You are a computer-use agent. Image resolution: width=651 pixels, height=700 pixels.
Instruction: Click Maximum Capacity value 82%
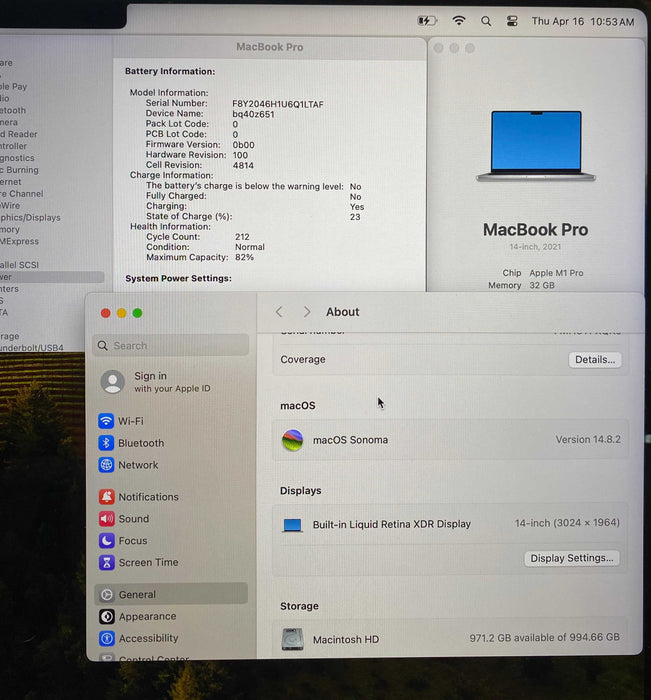[244, 257]
